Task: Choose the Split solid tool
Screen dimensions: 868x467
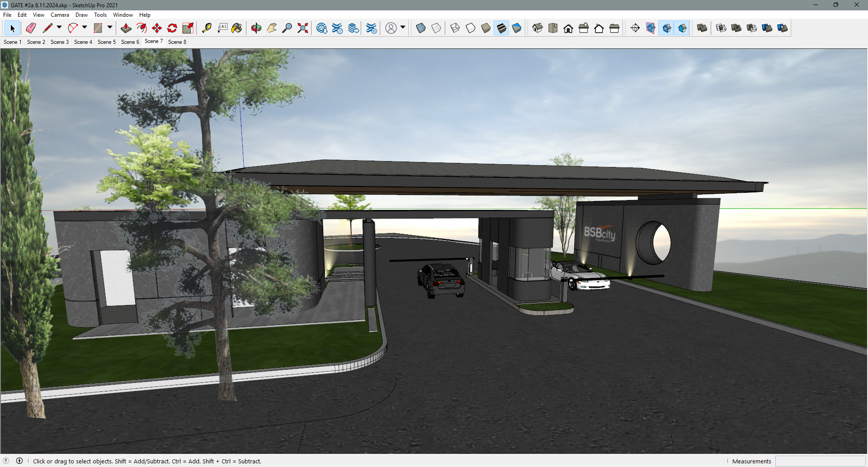Action: pos(783,28)
